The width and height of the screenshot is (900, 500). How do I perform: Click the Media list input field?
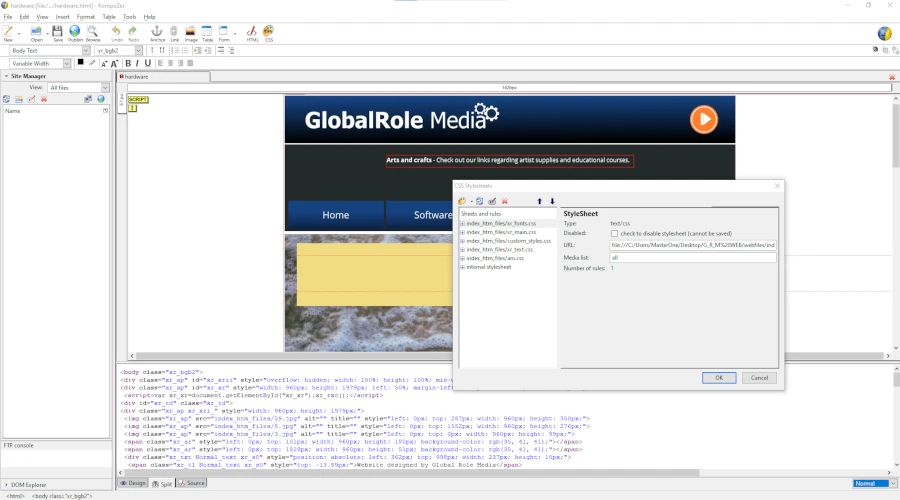pos(693,258)
